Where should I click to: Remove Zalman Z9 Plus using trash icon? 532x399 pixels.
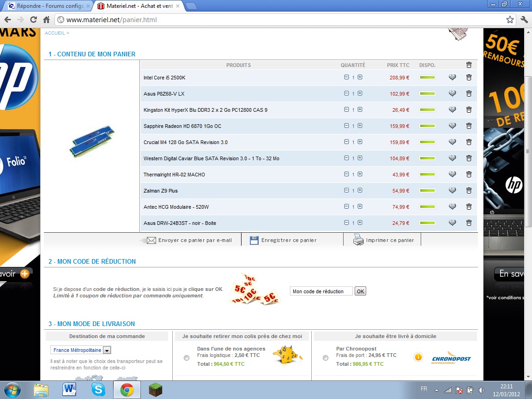(x=469, y=191)
